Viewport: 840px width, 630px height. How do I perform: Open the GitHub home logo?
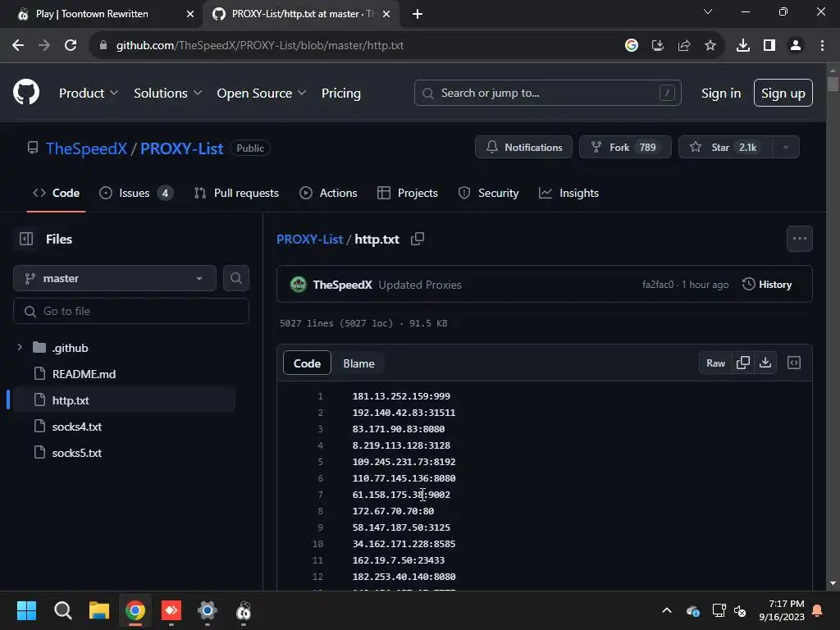pyautogui.click(x=25, y=92)
